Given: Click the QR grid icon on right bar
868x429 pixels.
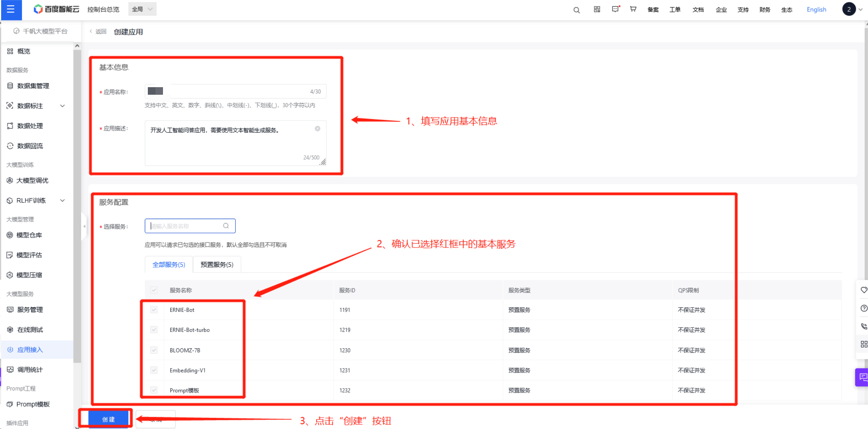Looking at the screenshot, I should pyautogui.click(x=864, y=344).
